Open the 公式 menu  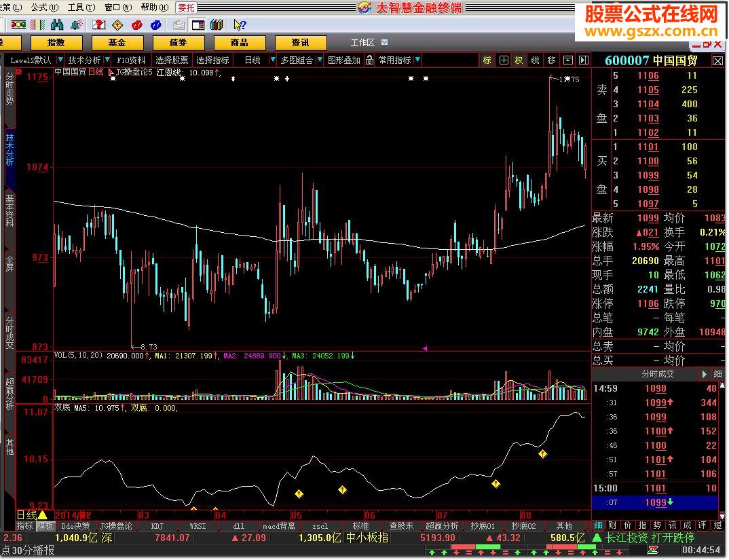click(45, 7)
